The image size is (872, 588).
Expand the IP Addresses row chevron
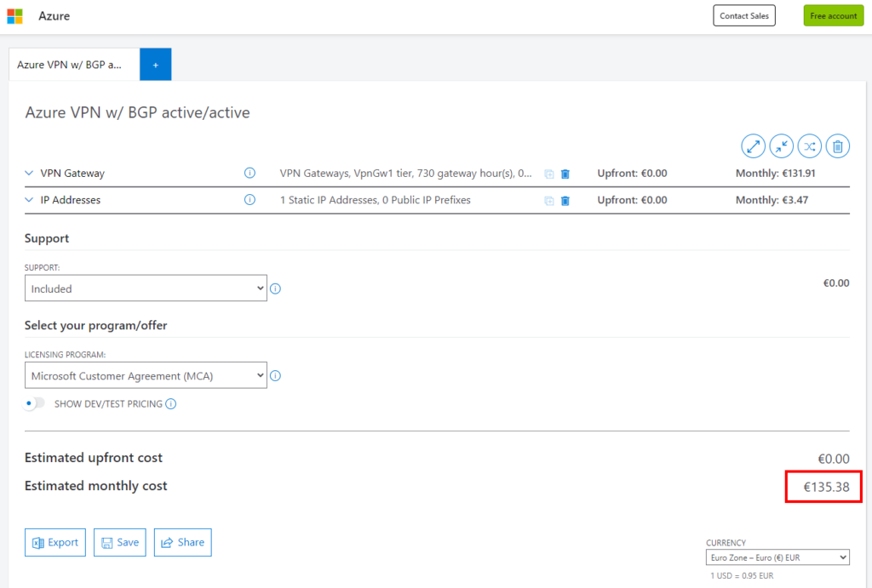pyautogui.click(x=29, y=199)
